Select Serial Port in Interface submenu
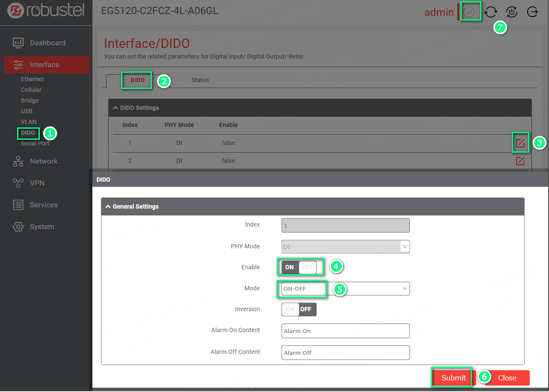Screen dimensions: 549x392 [x=35, y=144]
